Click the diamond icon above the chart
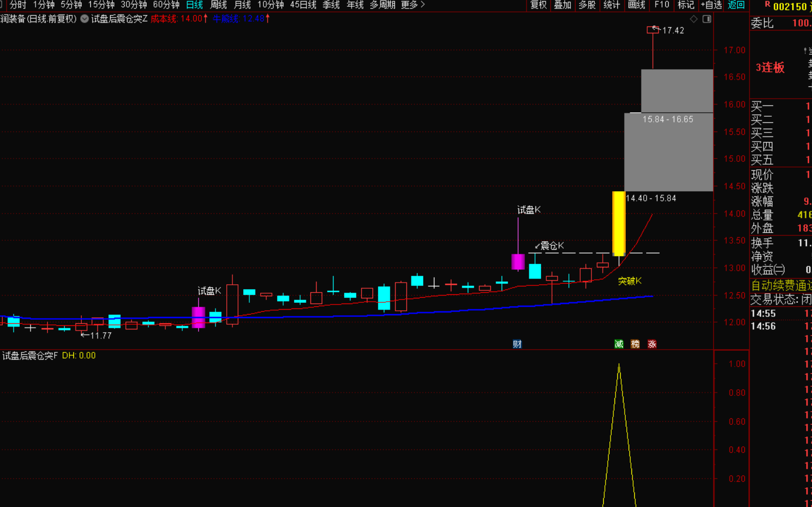Screen dimensions: 812x507 (694, 19)
